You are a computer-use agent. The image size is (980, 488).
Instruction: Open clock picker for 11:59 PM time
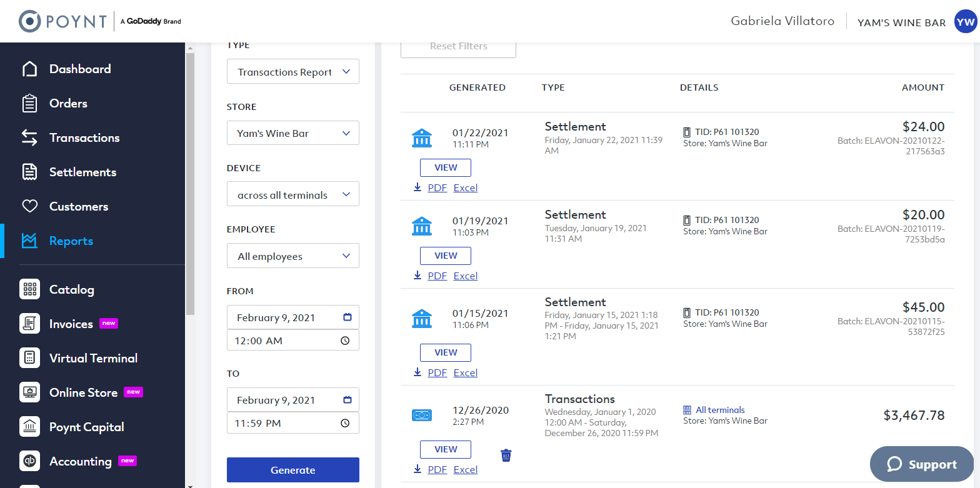(x=345, y=423)
